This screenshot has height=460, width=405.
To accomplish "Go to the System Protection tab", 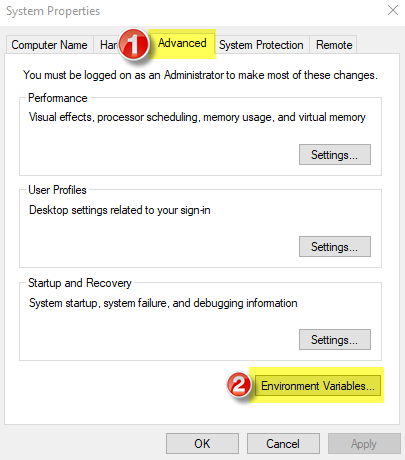I will pos(261,45).
